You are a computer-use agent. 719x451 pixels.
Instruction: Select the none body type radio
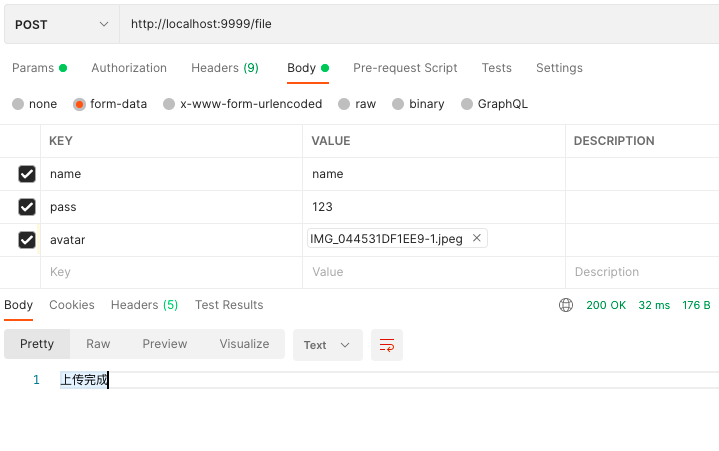coord(18,104)
